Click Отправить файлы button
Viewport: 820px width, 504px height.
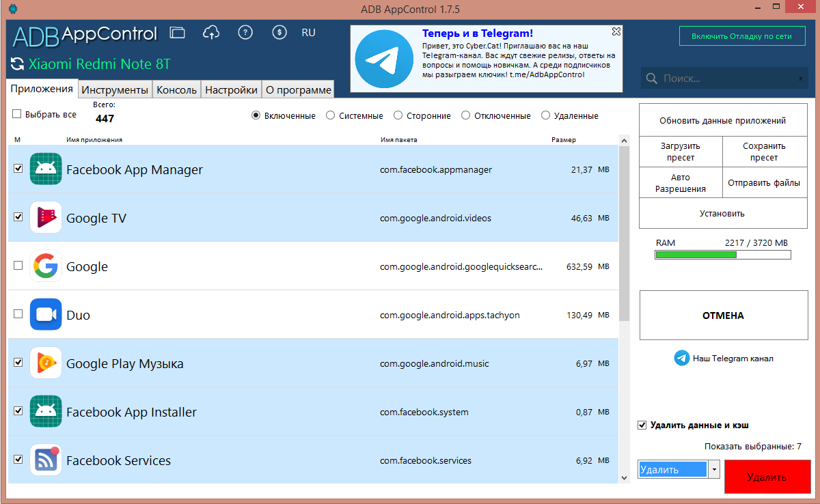coord(765,183)
